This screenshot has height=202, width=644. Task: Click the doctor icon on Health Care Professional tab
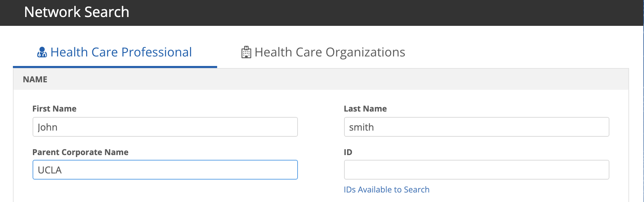(42, 52)
